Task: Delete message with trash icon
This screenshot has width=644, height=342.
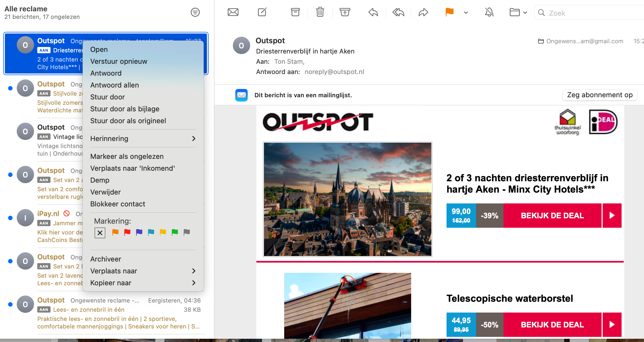Action: coord(320,12)
